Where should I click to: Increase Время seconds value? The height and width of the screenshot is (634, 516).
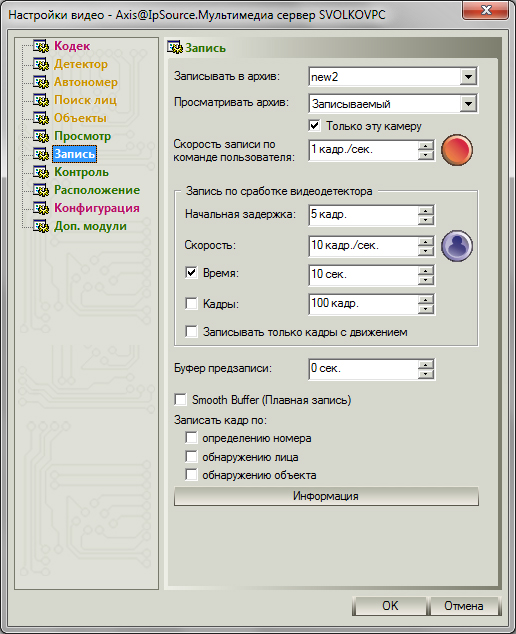point(425,270)
